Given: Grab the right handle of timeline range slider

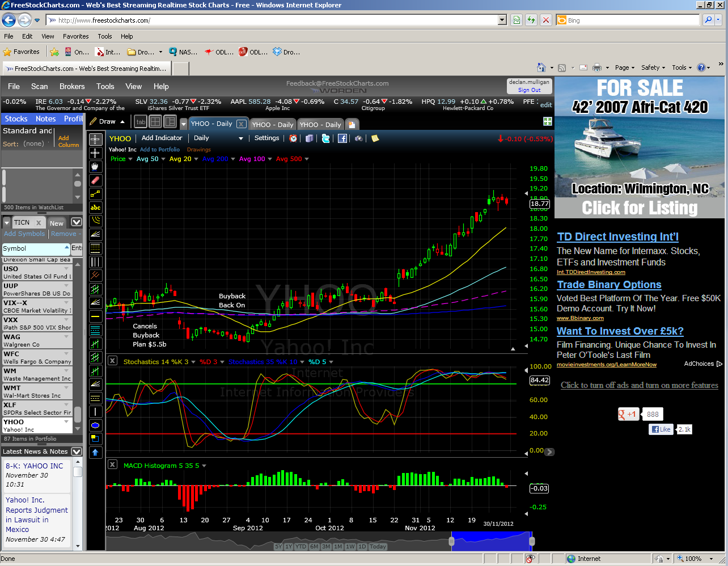Looking at the screenshot, I should [x=532, y=541].
